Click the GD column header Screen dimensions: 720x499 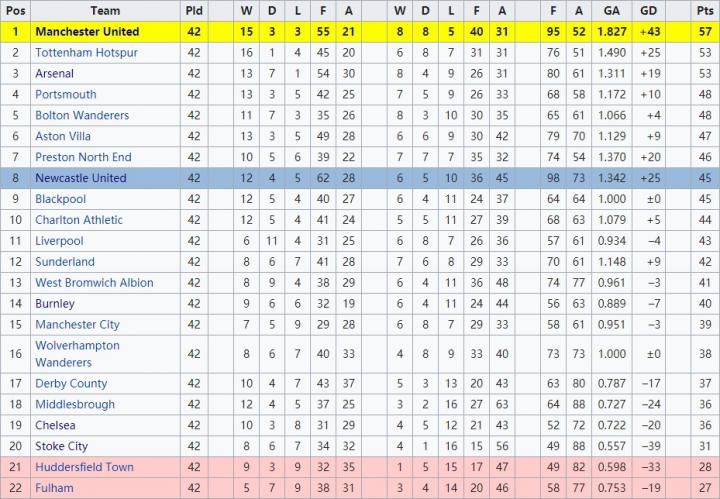click(649, 11)
